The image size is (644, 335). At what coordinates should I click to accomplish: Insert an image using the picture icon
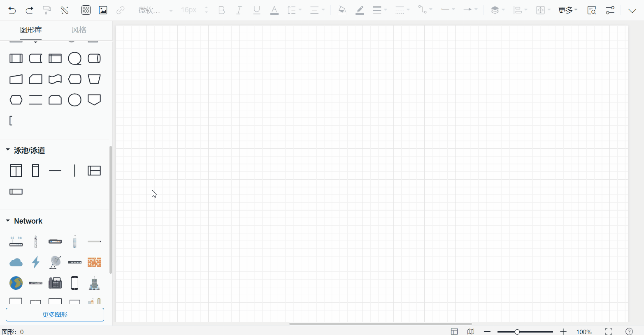(103, 10)
